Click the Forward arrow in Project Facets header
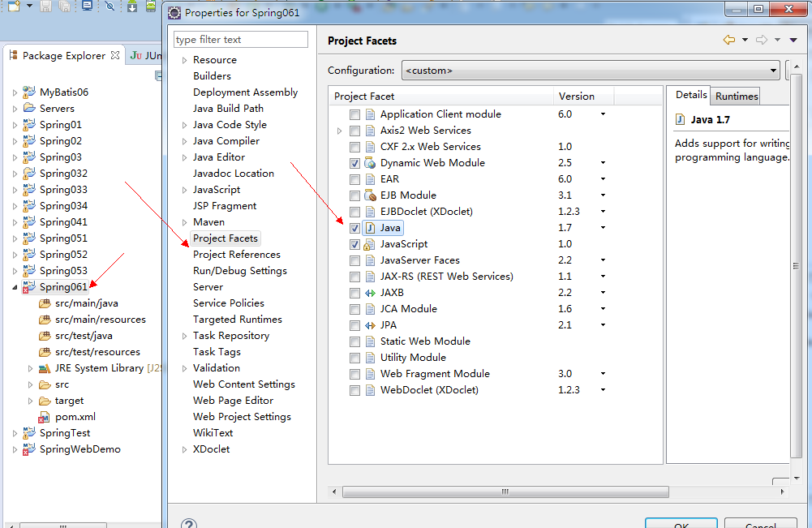This screenshot has height=528, width=812. tap(761, 40)
